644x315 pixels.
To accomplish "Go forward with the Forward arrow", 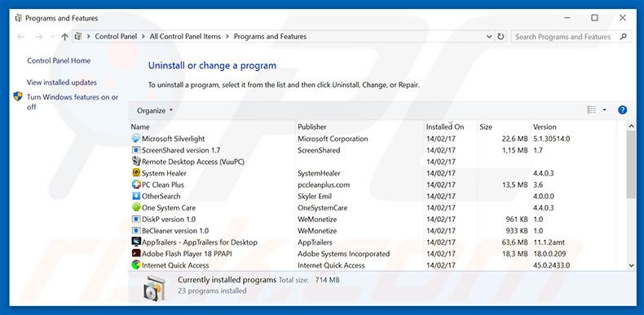I will coord(38,37).
